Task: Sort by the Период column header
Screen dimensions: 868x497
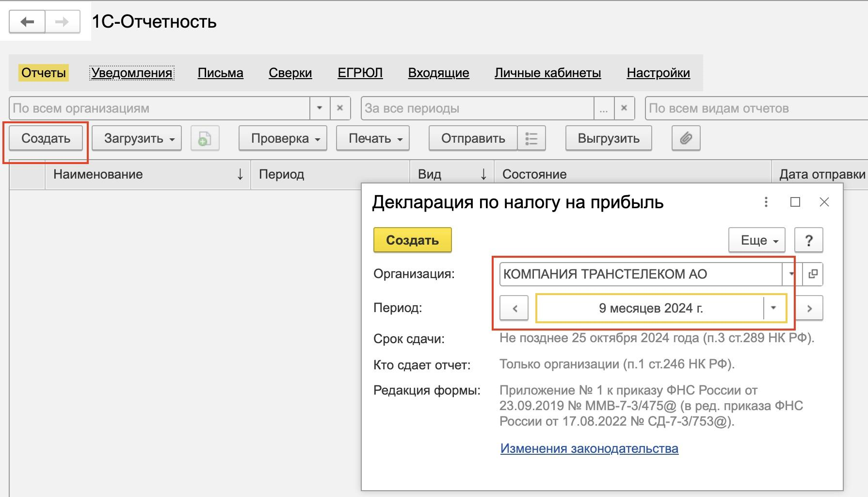Action: 330,174
